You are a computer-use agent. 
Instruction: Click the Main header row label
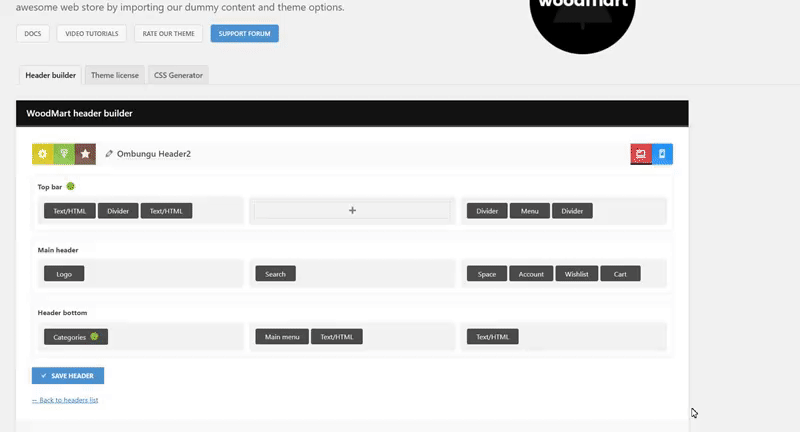(58, 250)
